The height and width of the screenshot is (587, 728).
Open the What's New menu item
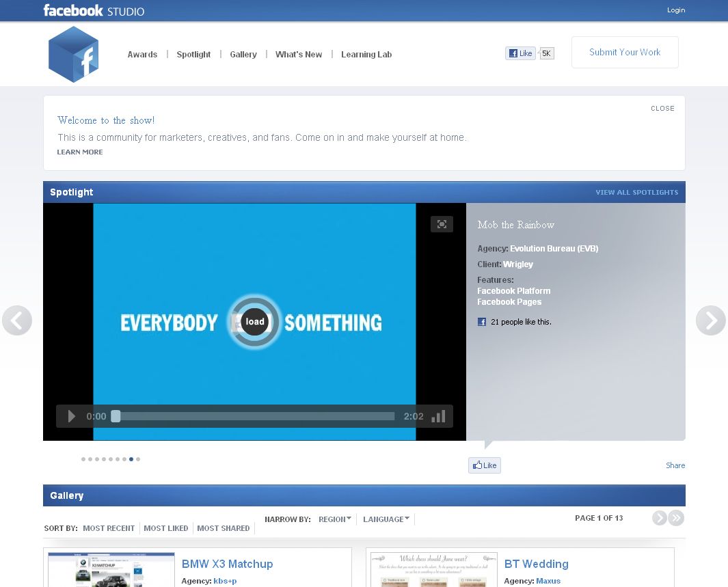pos(299,54)
